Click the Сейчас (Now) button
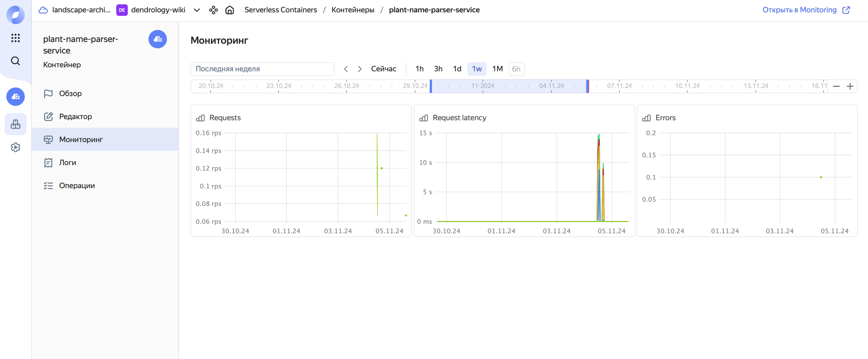Image resolution: width=868 pixels, height=359 pixels. [x=384, y=68]
